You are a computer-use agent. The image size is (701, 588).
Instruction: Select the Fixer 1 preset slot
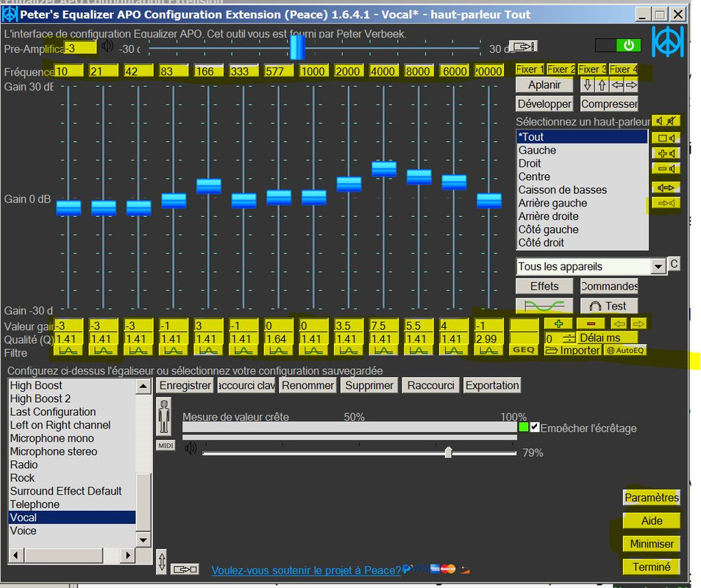coord(530,70)
